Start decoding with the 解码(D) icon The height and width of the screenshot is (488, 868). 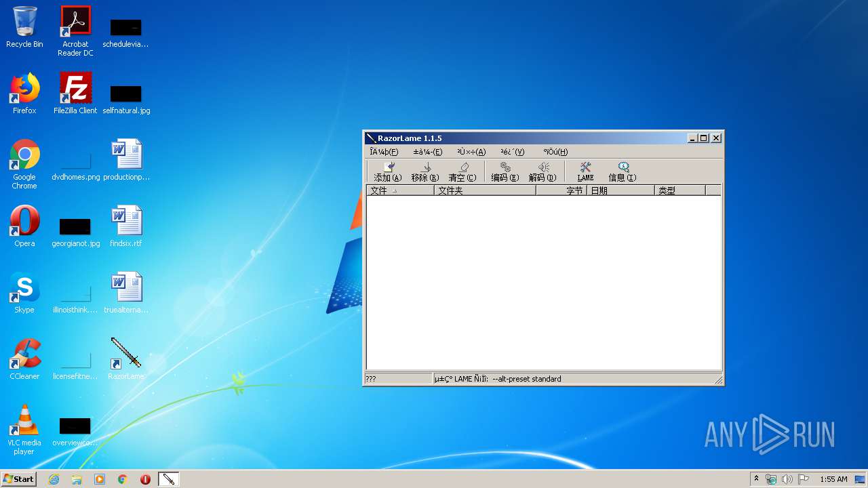(542, 171)
